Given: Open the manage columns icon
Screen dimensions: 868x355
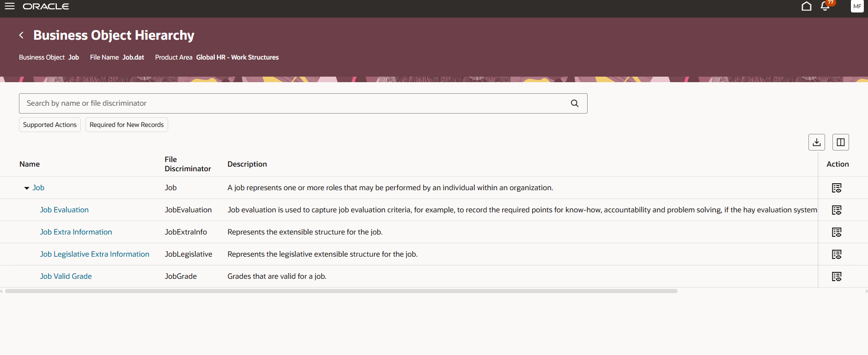Looking at the screenshot, I should pos(840,142).
